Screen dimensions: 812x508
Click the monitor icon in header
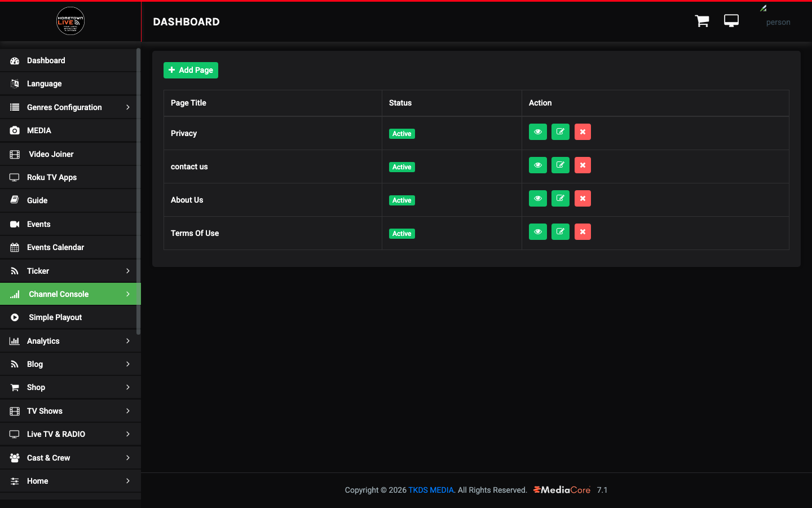(x=731, y=21)
